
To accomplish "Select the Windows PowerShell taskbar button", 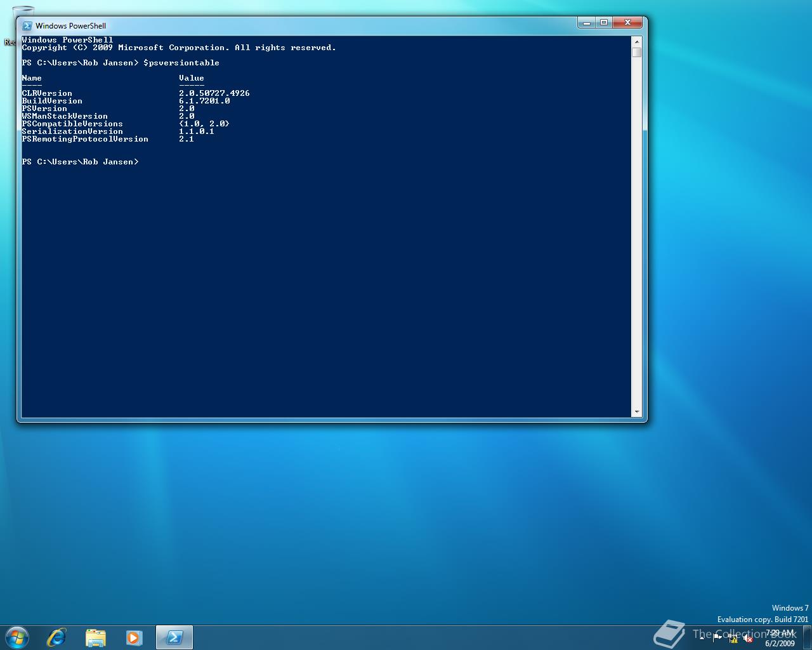I will point(174,637).
